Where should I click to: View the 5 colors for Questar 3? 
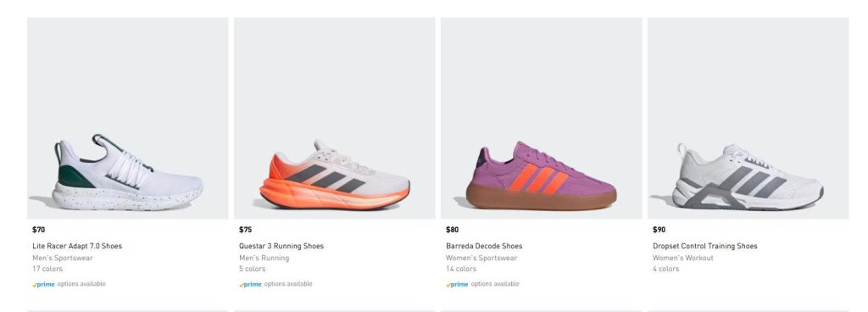pos(253,269)
